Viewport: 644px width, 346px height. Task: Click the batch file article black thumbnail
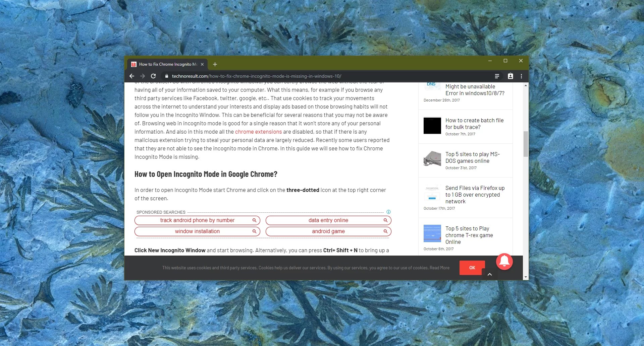[432, 125]
